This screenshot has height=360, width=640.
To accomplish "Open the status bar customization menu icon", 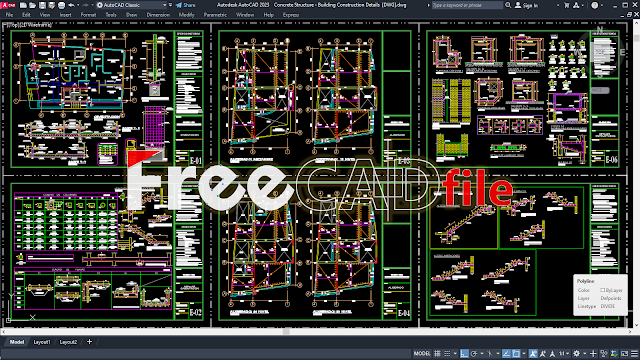I will coord(634,354).
